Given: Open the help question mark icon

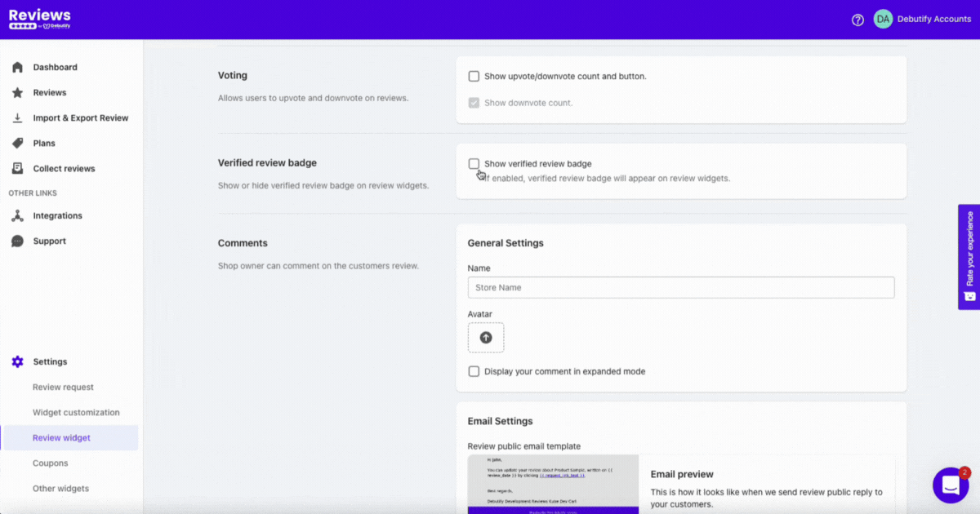Looking at the screenshot, I should pyautogui.click(x=857, y=20).
